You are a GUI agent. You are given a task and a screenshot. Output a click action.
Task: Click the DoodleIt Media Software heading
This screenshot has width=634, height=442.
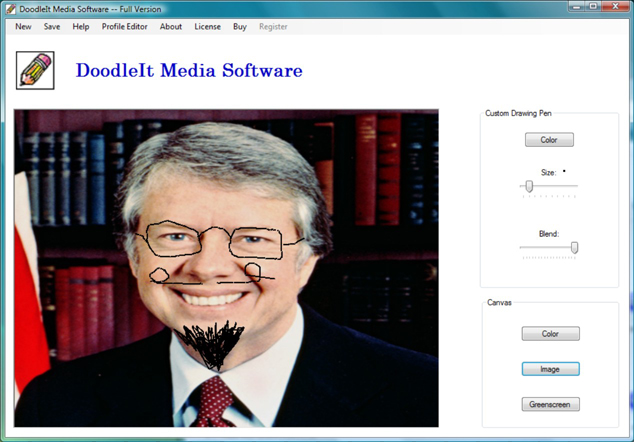[x=189, y=70]
